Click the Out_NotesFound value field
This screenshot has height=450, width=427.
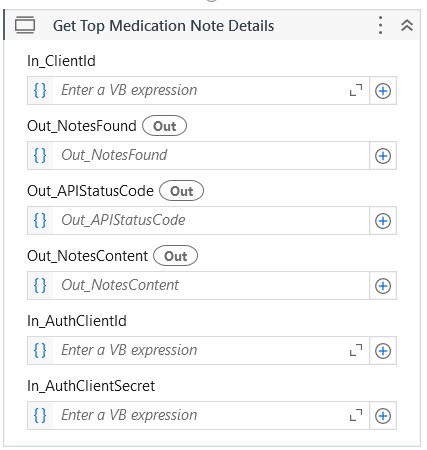point(198,156)
